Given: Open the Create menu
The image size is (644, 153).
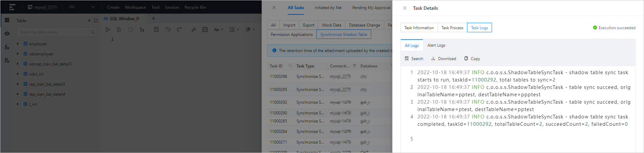Looking at the screenshot, I should (x=113, y=7).
